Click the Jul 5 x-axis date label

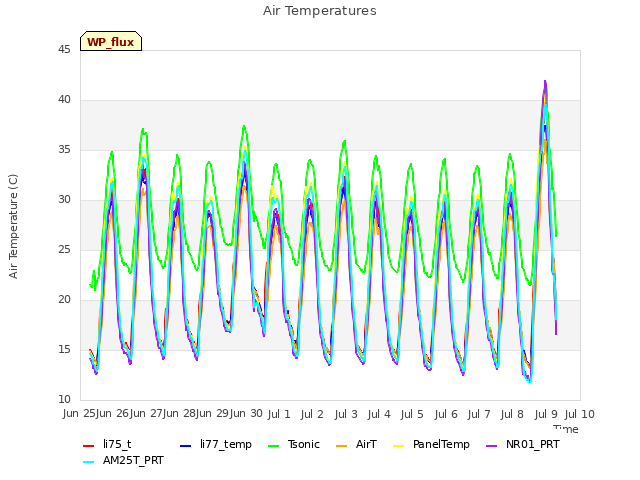point(412,414)
